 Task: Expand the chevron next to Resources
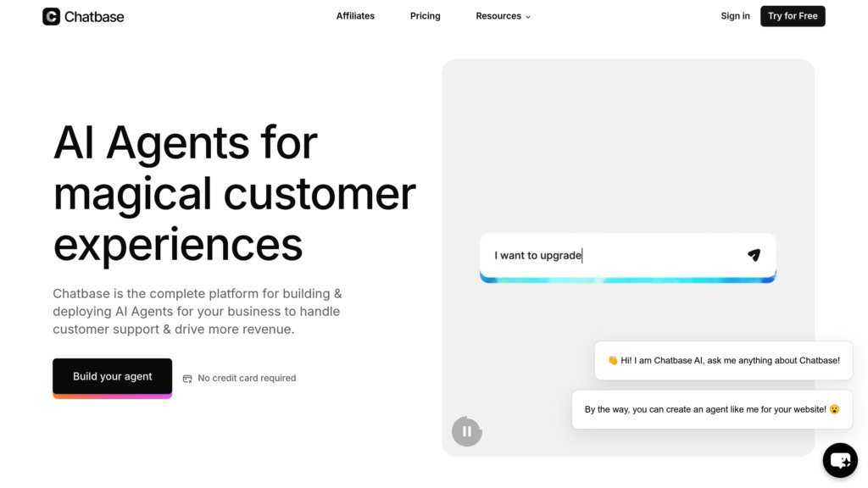(x=528, y=17)
